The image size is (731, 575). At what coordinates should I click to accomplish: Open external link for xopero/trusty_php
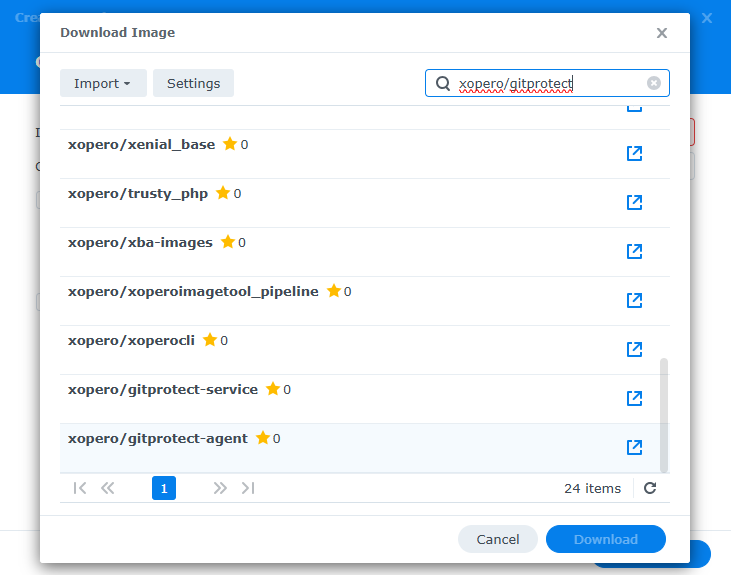pyautogui.click(x=633, y=203)
